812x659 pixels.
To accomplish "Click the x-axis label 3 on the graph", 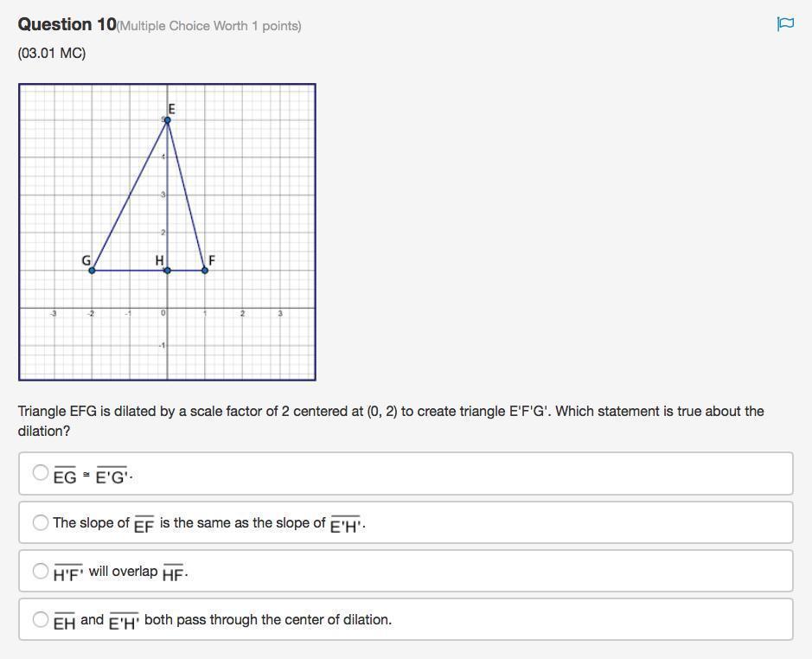I will 280,313.
